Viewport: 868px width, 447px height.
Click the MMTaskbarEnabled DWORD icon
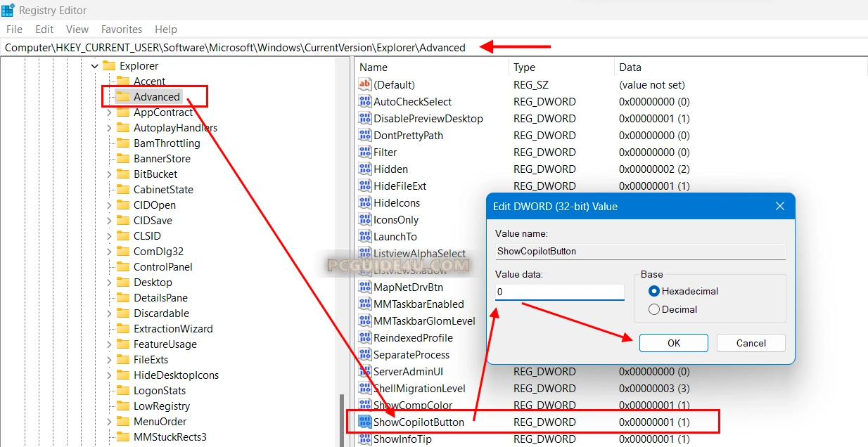point(364,304)
